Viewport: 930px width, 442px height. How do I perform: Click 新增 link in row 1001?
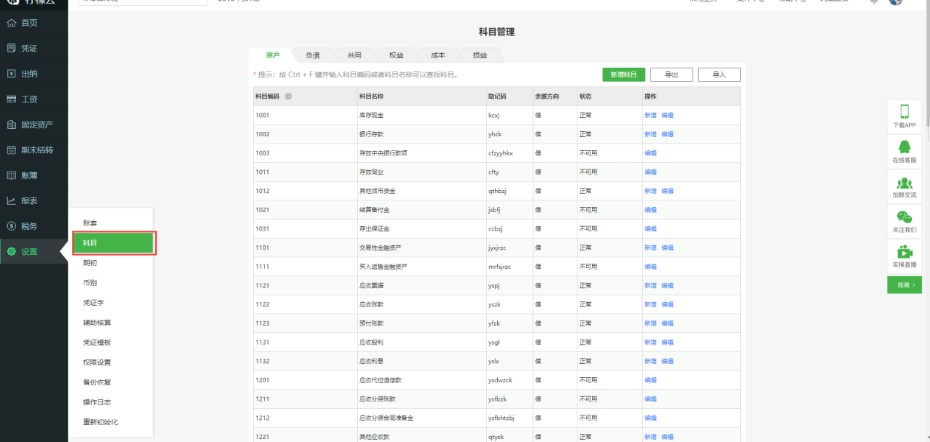coord(650,115)
